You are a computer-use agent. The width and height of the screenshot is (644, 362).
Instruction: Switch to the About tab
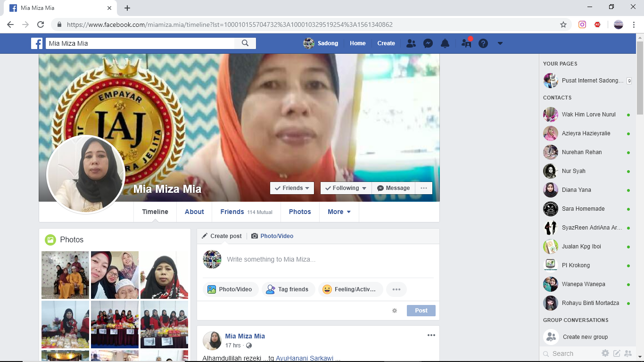194,212
